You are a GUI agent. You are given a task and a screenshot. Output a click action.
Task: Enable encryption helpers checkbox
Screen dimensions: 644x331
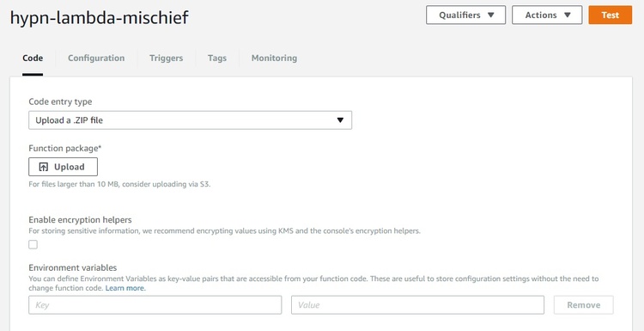[x=33, y=245]
